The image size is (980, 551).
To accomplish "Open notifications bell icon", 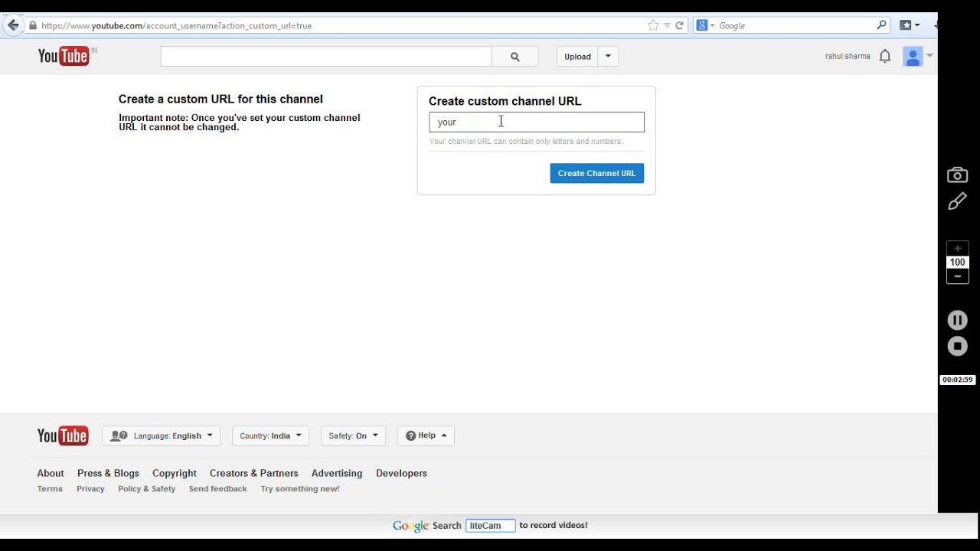I will pos(885,56).
